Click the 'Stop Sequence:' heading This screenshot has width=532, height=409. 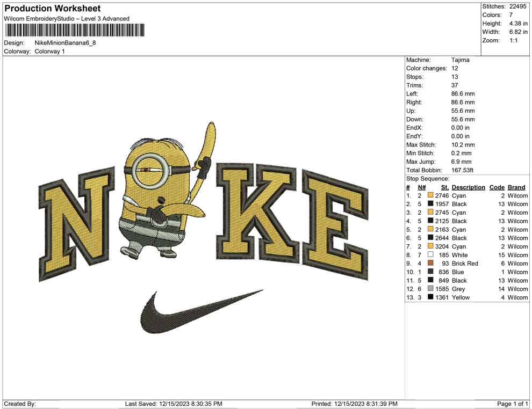tap(428, 179)
